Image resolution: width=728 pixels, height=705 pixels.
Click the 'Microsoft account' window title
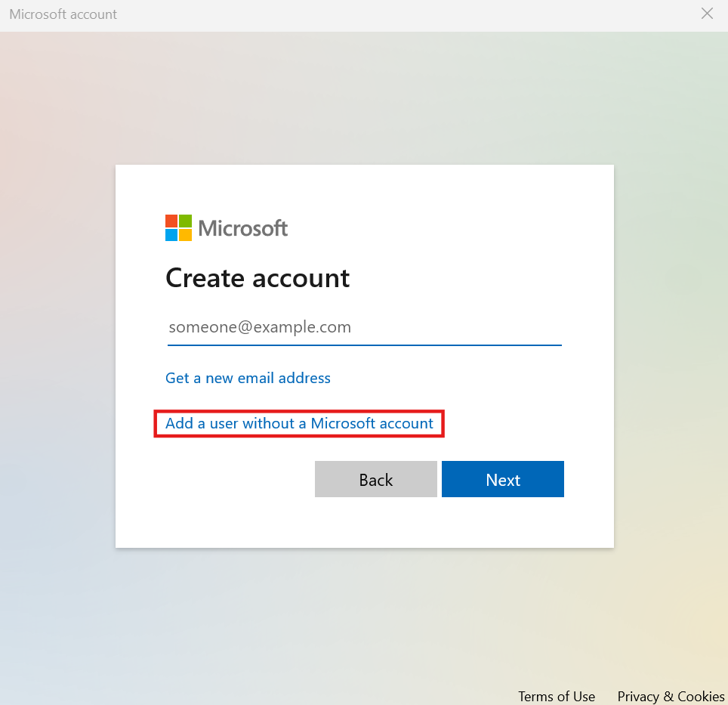coord(63,14)
